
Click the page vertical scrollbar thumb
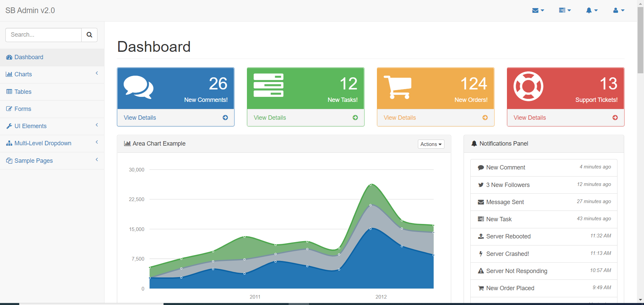click(640, 40)
